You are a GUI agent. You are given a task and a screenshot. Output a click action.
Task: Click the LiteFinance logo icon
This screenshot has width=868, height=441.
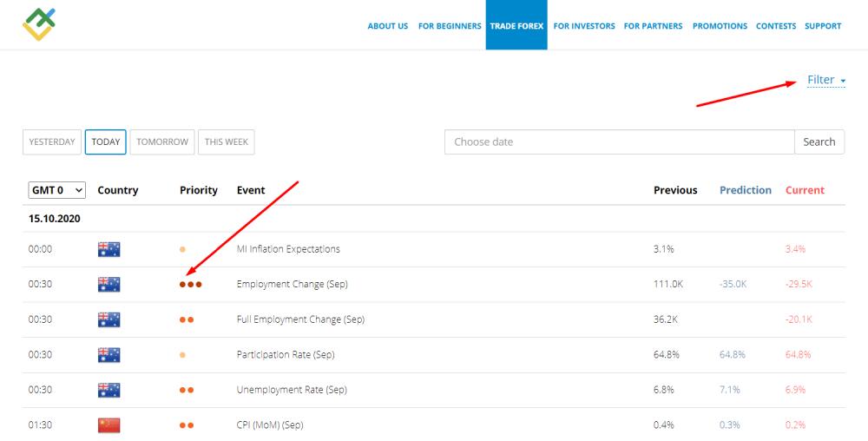pyautogui.click(x=39, y=25)
